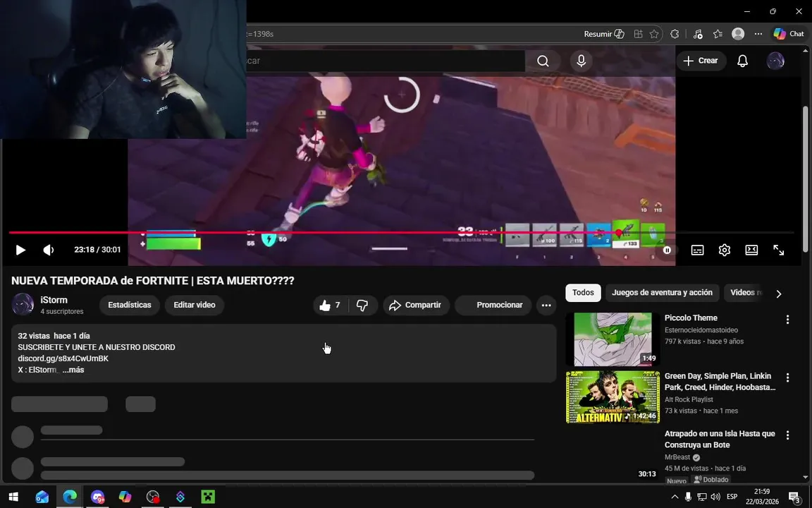This screenshot has width=812, height=508.
Task: Click the MrBeast channel name
Action: pyautogui.click(x=677, y=457)
